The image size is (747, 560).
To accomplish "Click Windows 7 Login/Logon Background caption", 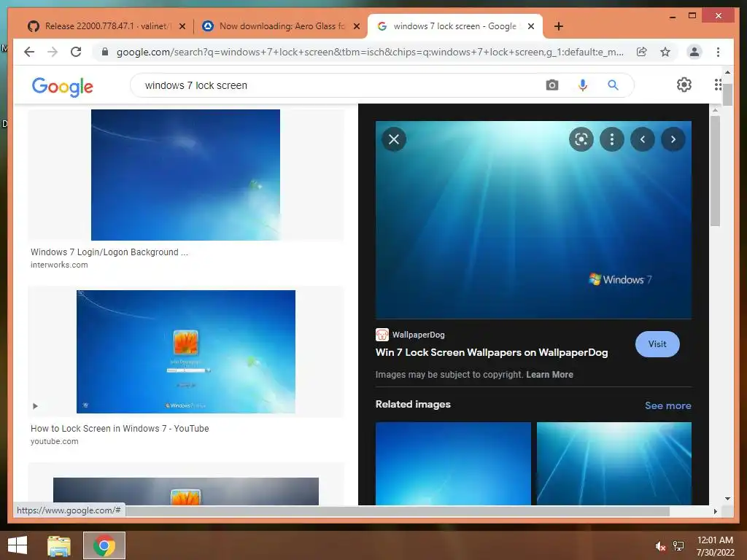I will tap(109, 252).
